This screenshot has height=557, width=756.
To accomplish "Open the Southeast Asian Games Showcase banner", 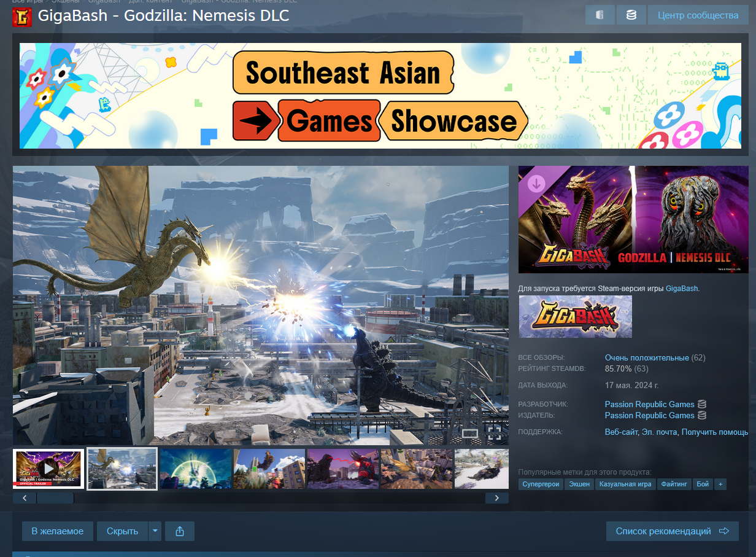I will coord(380,95).
